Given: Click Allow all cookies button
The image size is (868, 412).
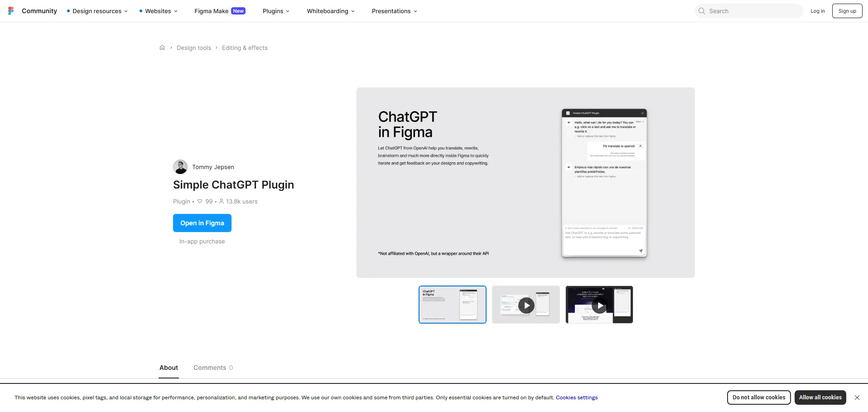Looking at the screenshot, I should [820, 397].
